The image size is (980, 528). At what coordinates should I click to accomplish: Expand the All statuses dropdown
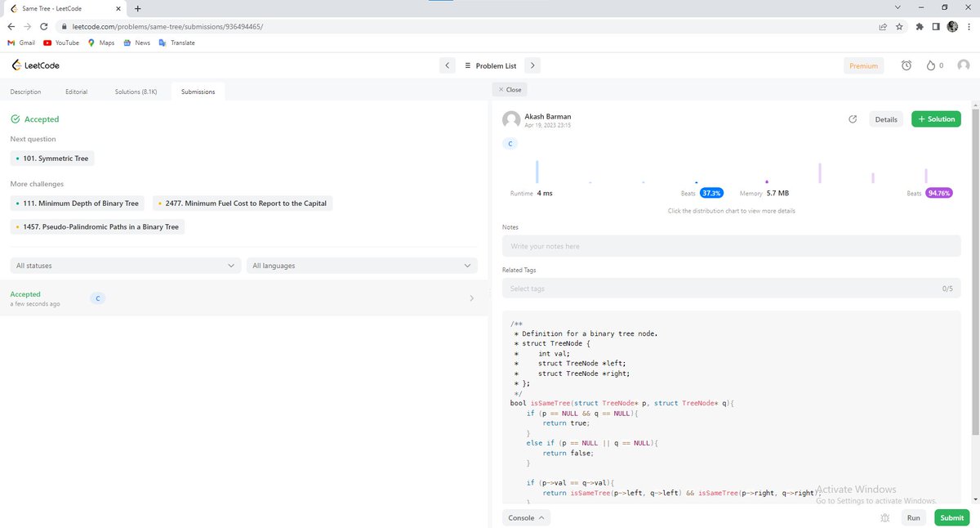pyautogui.click(x=126, y=266)
